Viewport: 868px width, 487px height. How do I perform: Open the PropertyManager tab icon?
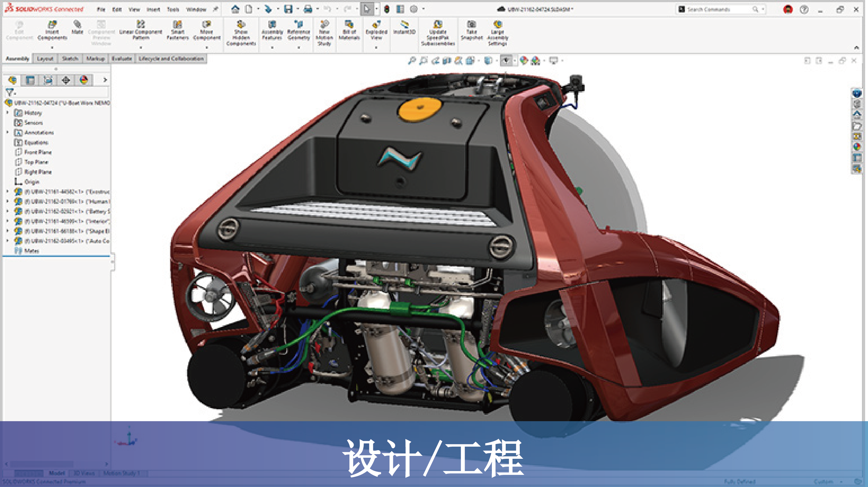click(30, 80)
